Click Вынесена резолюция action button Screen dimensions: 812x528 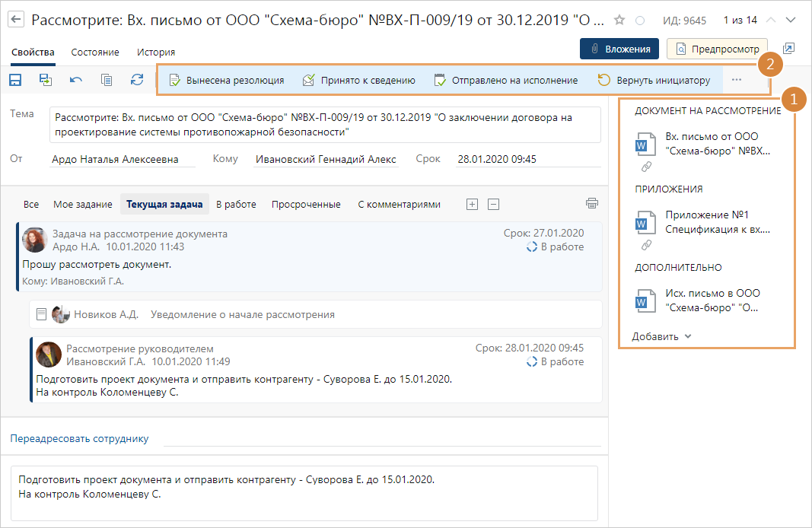point(227,80)
